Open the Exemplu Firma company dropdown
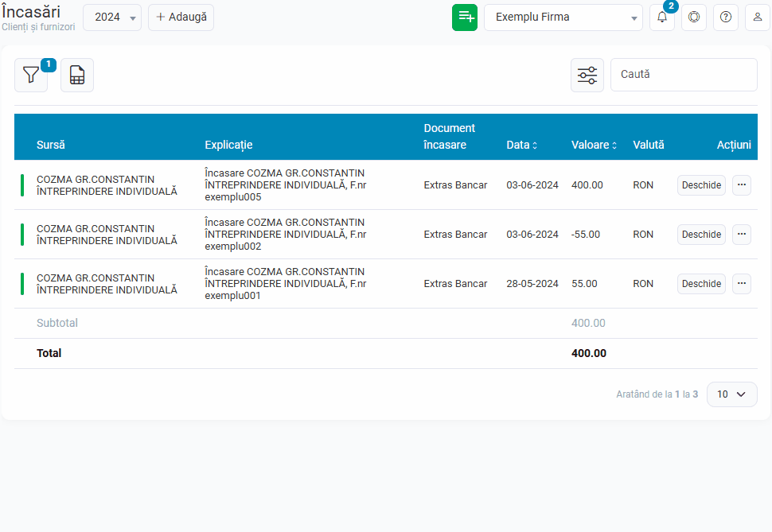772x532 pixels. [563, 17]
